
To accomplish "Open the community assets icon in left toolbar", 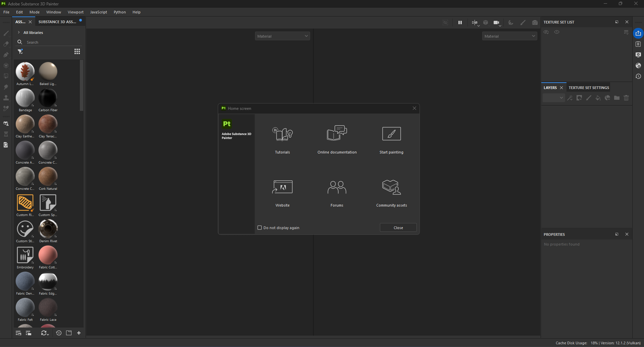I will [x=6, y=124].
